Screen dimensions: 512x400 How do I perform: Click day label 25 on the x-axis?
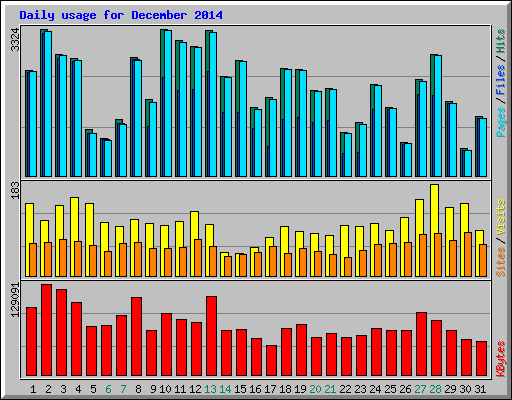[390, 389]
